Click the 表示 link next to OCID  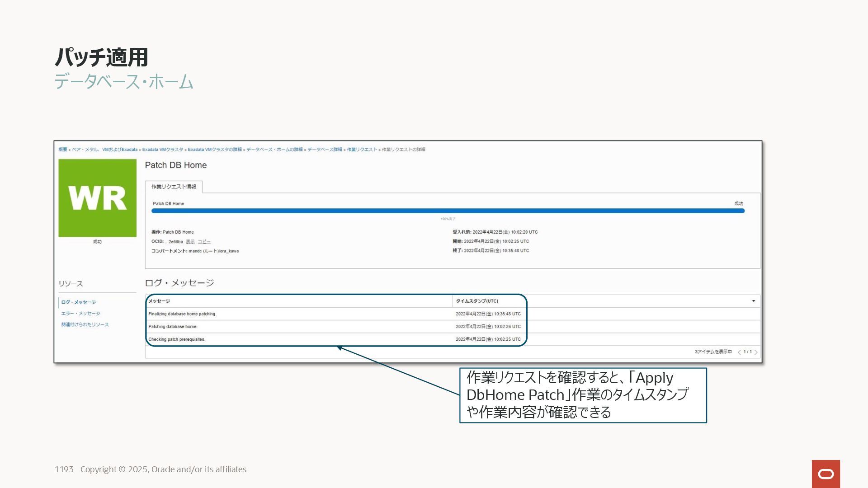[x=190, y=242]
